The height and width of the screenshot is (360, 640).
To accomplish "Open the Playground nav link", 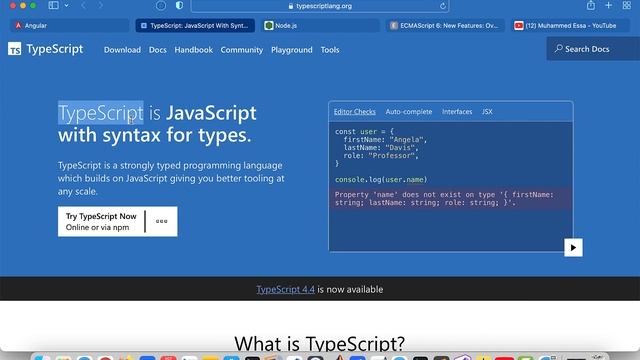I will pyautogui.click(x=291, y=50).
